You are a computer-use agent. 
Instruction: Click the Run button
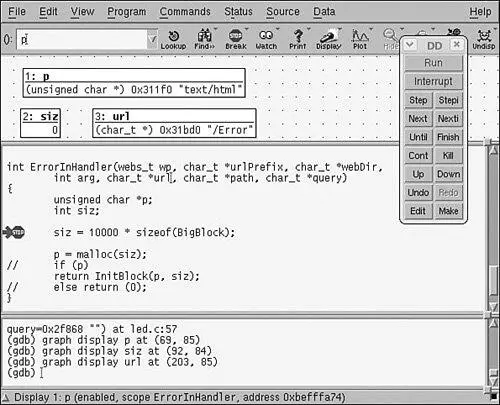(433, 63)
